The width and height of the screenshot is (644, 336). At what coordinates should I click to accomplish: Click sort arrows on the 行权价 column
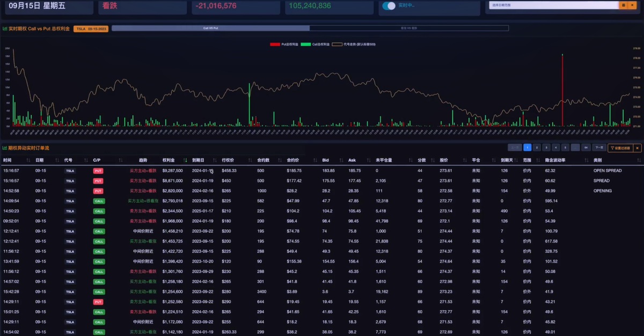click(x=250, y=160)
